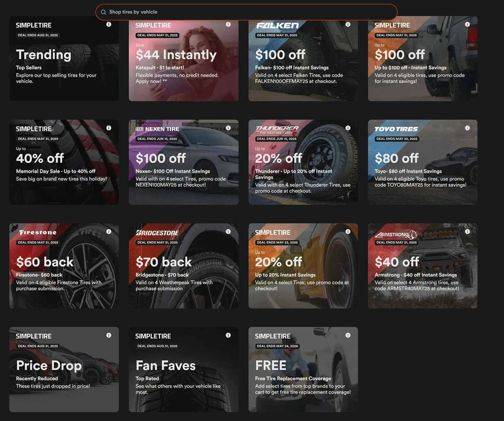Click the search magnifier icon
This screenshot has height=421, width=504.
pos(103,12)
